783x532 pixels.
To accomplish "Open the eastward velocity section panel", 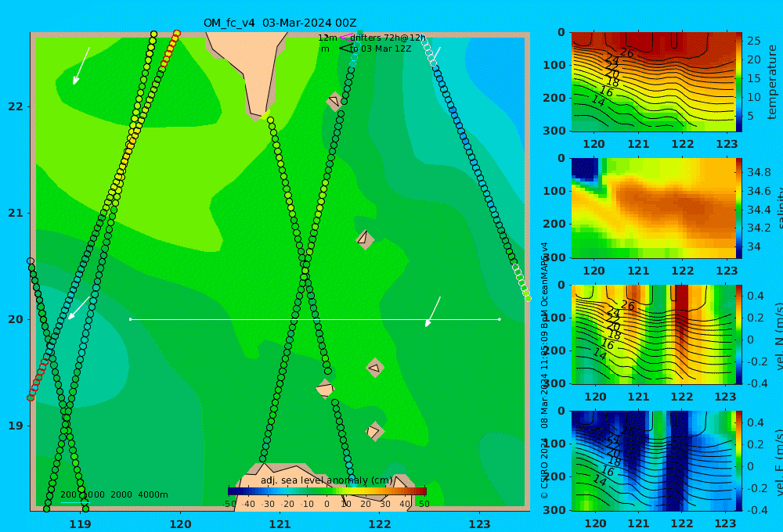I will [653, 461].
